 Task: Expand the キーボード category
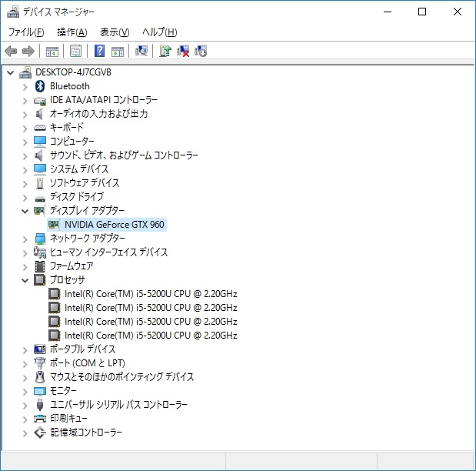[25, 128]
